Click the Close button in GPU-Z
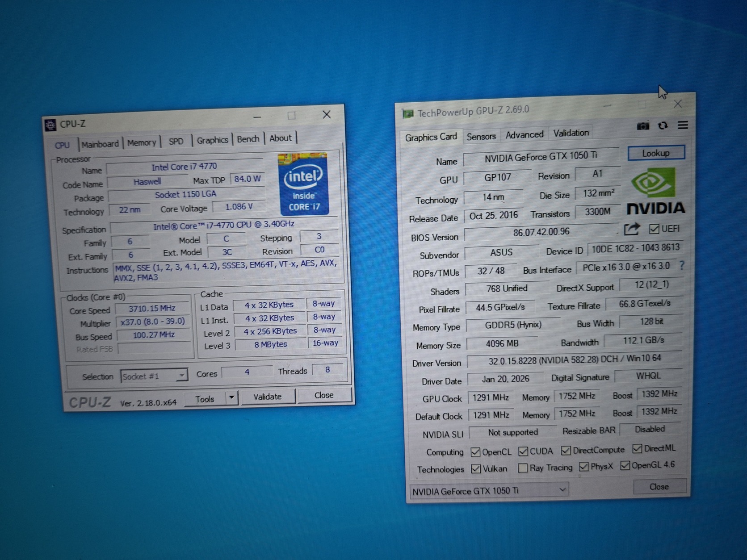The image size is (747, 560). coord(659,486)
